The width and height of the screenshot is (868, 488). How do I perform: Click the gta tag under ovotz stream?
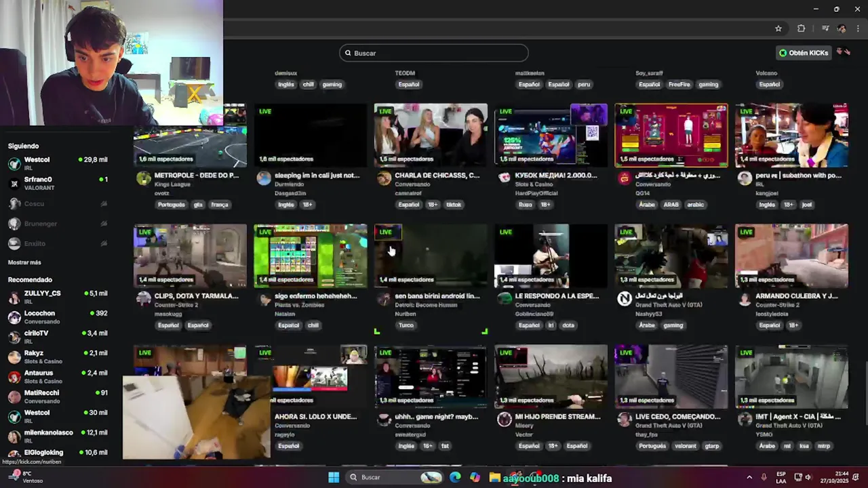tap(198, 205)
